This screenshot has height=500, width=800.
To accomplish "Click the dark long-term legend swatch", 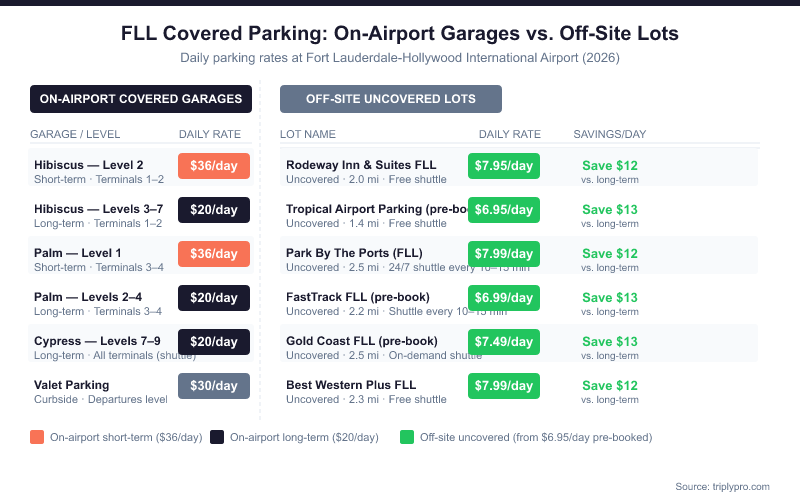I will (217, 437).
